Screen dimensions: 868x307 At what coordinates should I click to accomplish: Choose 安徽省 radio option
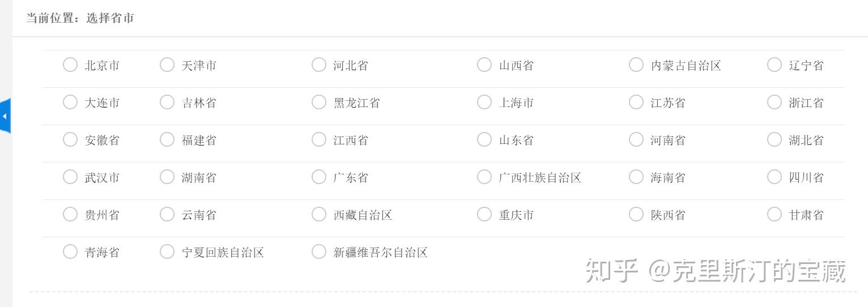pos(70,140)
